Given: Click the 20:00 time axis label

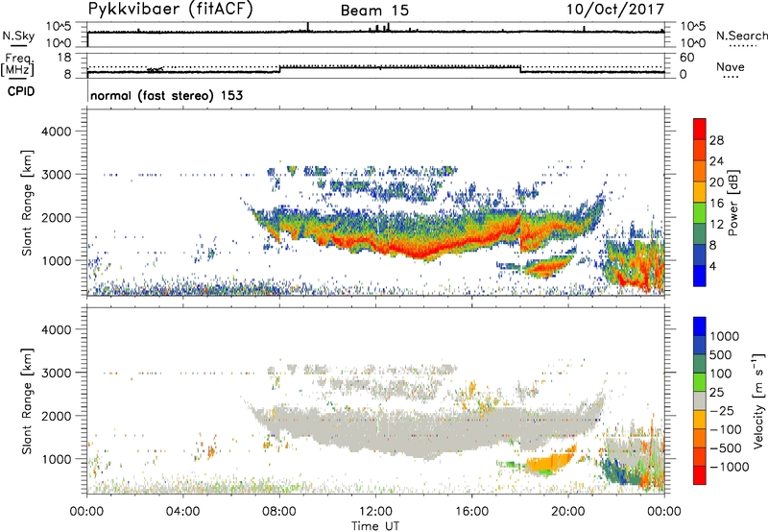Looking at the screenshot, I should point(568,512).
